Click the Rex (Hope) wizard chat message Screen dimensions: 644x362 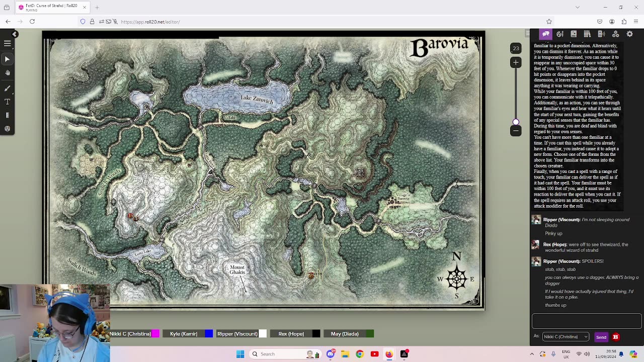(x=586, y=247)
